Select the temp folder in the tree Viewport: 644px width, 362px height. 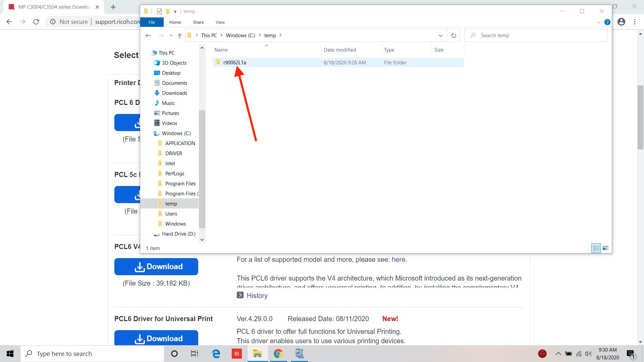[x=171, y=203]
